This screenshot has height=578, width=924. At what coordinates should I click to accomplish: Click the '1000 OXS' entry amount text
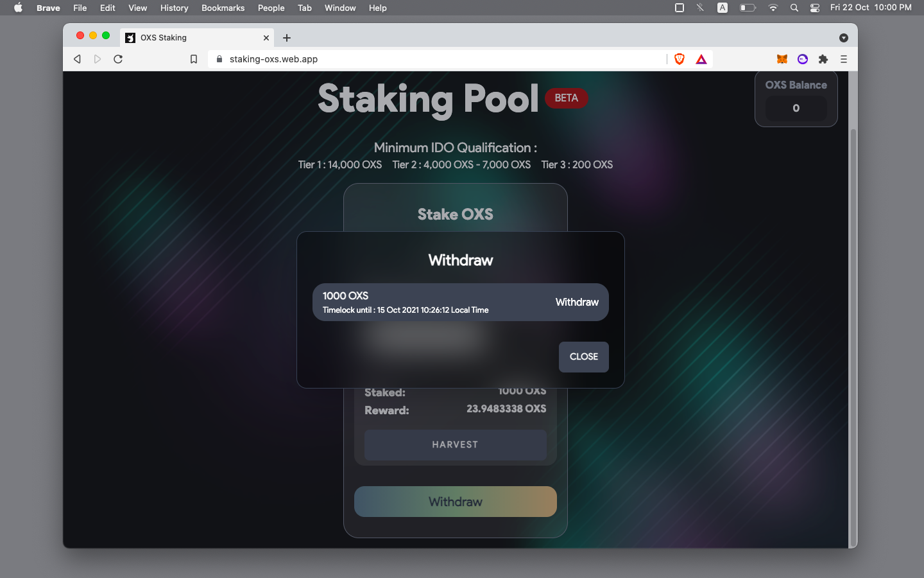coord(345,296)
